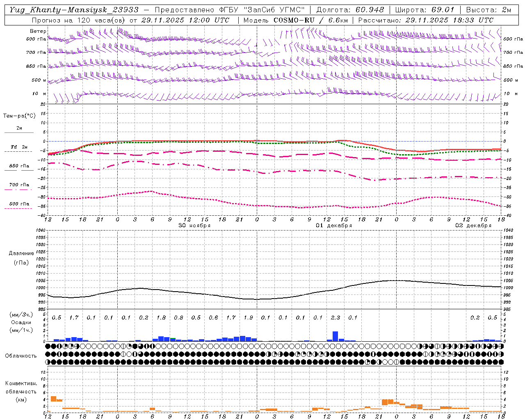Viewport: 525px width, 420px height.
Task: Click the station title Yug_Khanty-Mansiysk_23933
Action: [x=74, y=10]
